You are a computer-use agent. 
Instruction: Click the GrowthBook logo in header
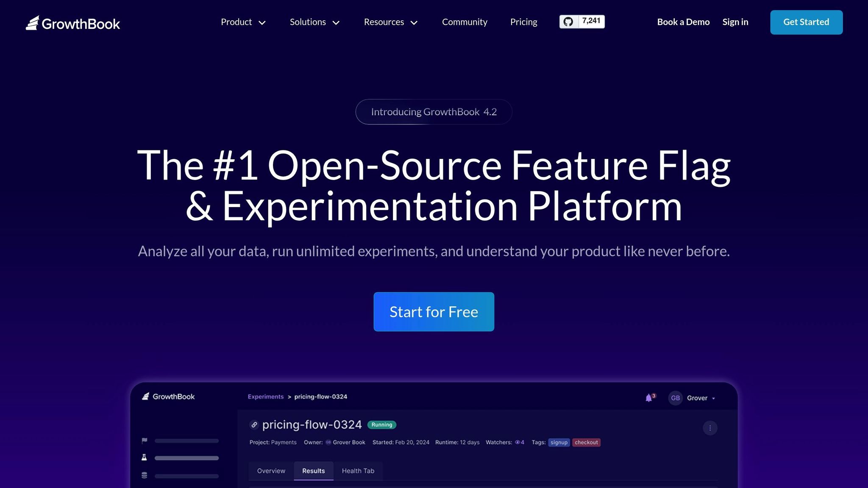[73, 23]
